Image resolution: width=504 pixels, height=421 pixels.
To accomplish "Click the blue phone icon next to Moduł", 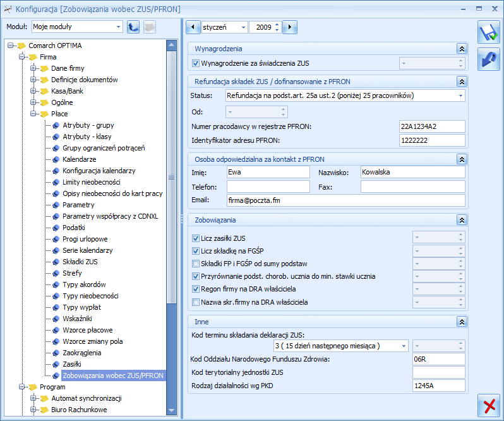I will pyautogui.click(x=133, y=27).
